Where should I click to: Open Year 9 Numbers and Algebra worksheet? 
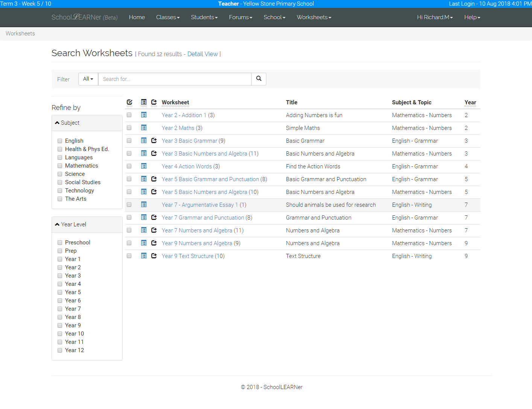(x=197, y=243)
